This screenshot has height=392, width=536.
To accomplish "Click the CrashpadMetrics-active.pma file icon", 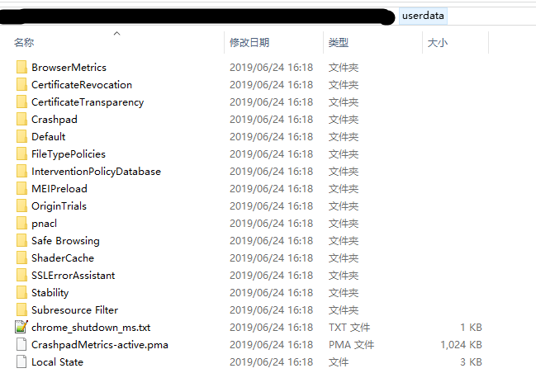I will pos(21,344).
